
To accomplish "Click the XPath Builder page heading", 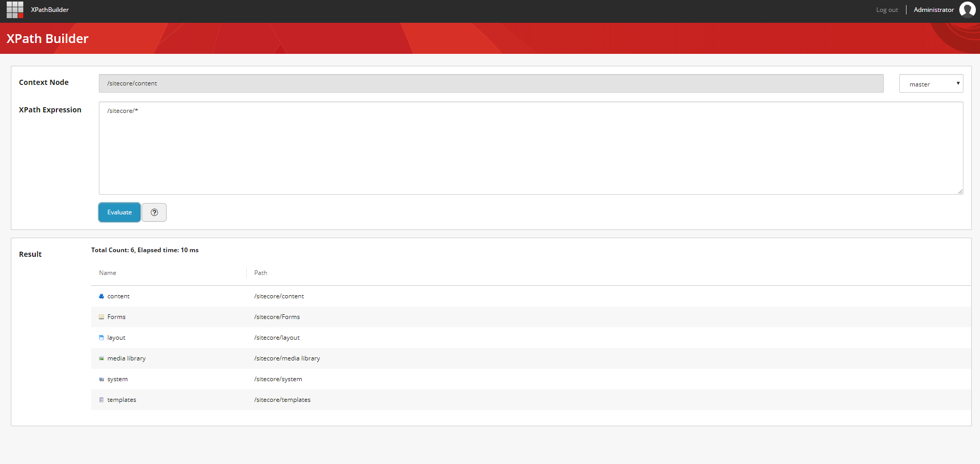I will (x=48, y=39).
